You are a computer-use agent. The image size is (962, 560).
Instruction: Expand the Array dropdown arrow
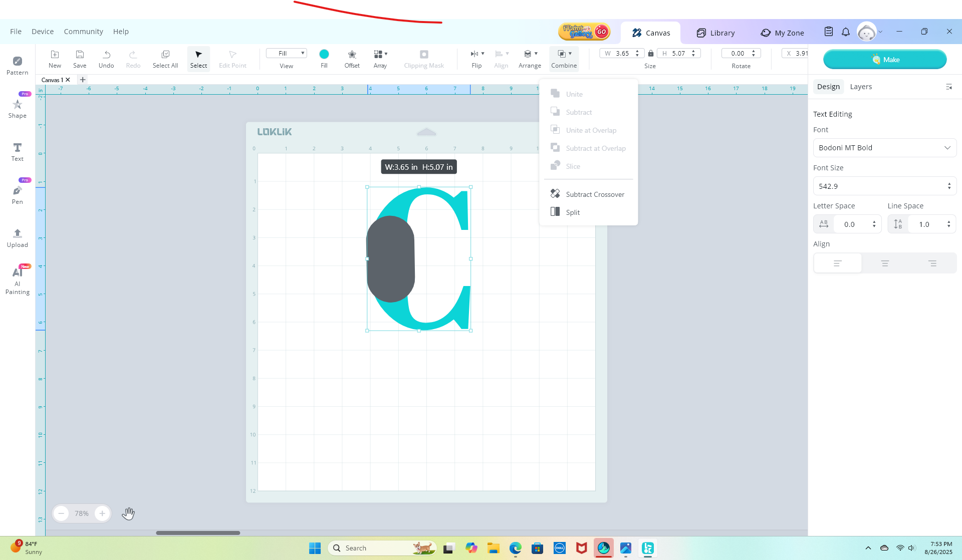tap(386, 54)
